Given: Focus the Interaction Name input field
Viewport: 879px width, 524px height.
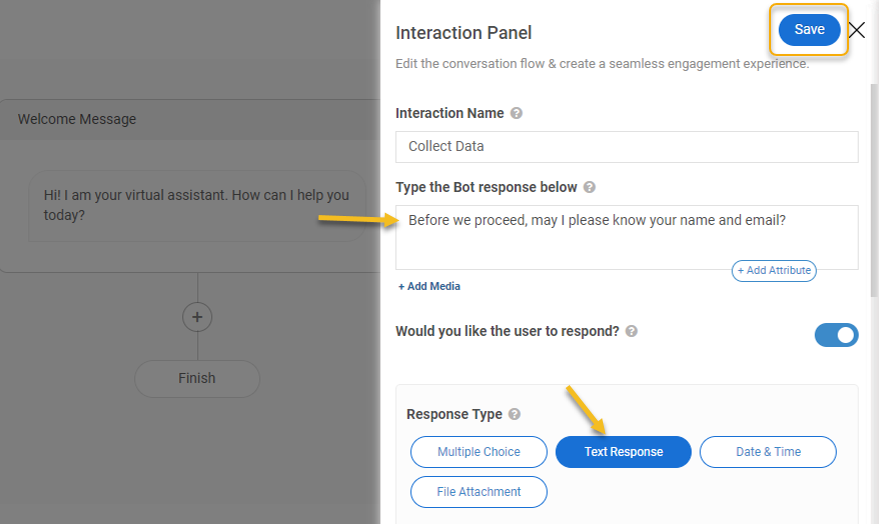Looking at the screenshot, I should (627, 147).
